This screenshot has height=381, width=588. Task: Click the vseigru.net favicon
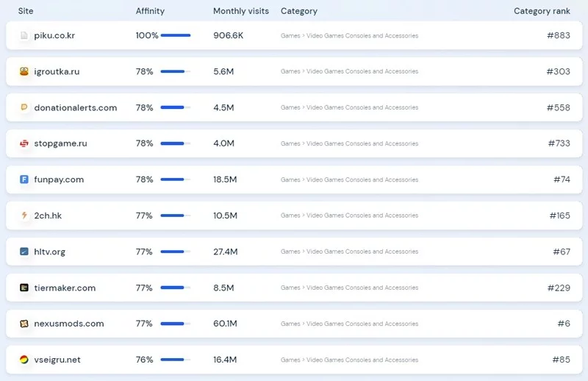click(24, 360)
